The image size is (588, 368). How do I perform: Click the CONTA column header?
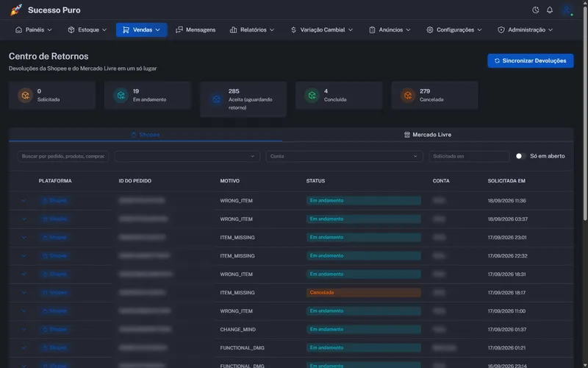tap(441, 181)
